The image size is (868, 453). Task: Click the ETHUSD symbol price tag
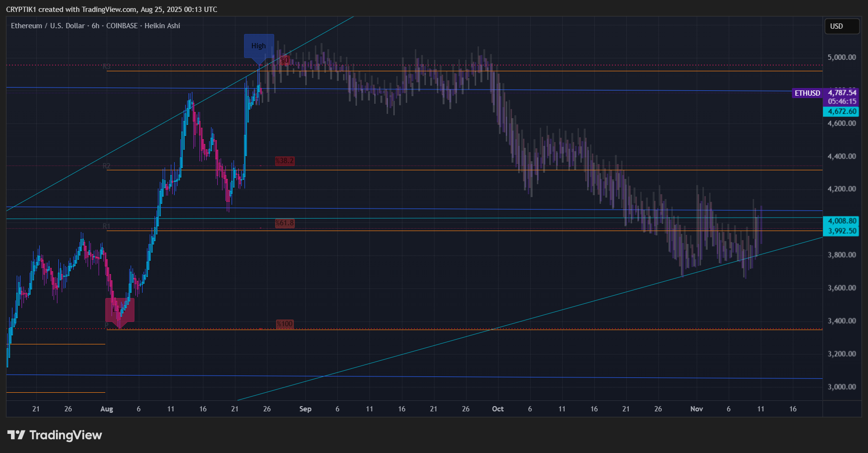[x=807, y=93]
